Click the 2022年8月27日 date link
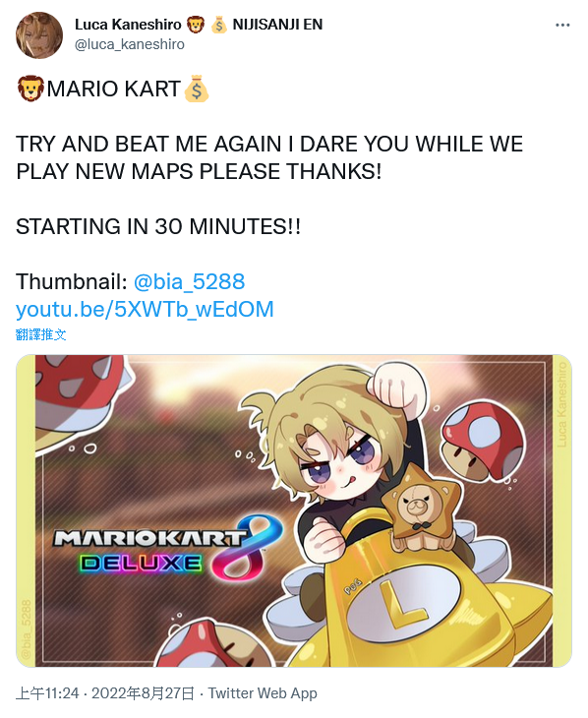This screenshot has height=718, width=588. [143, 693]
